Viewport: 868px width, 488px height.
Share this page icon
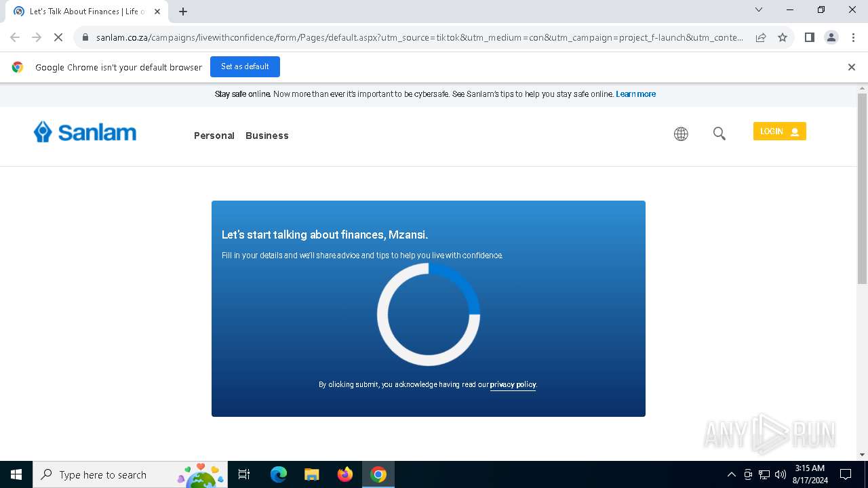point(761,37)
